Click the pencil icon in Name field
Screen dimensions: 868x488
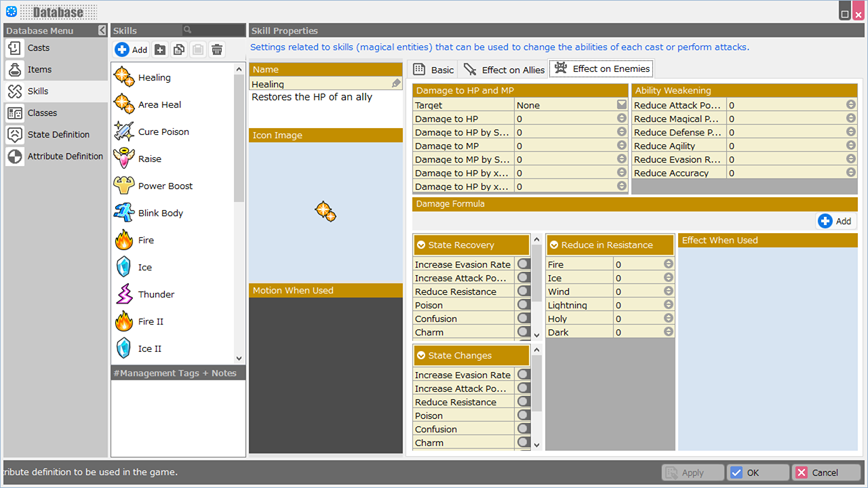396,83
